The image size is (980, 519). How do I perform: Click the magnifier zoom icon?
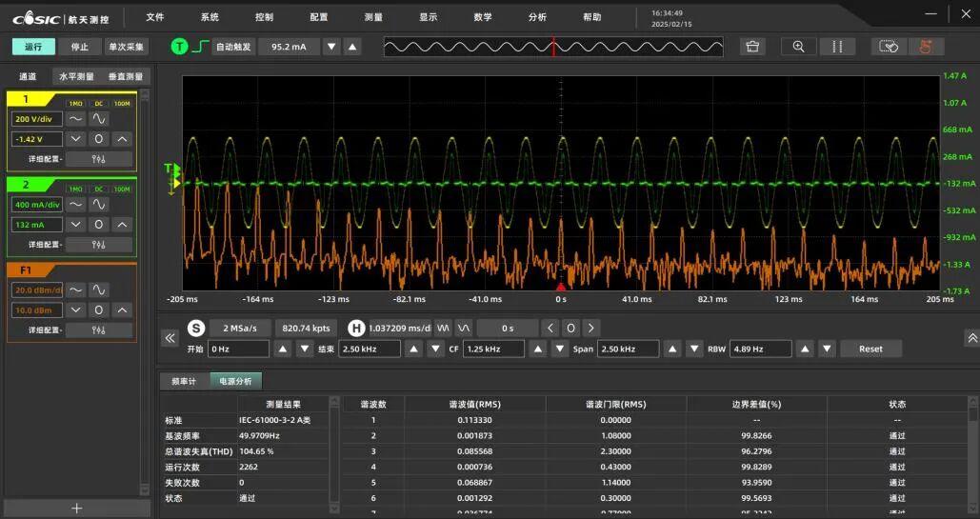(798, 47)
